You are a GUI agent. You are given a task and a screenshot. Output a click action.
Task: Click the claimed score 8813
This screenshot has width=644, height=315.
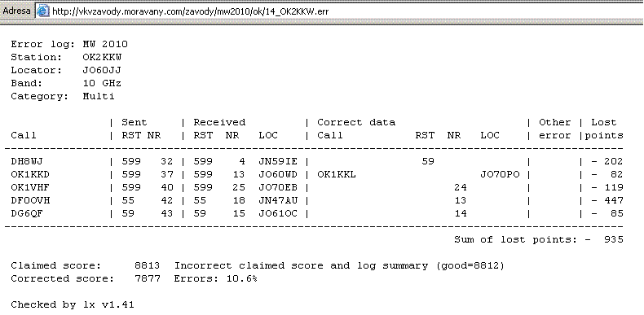[148, 265]
